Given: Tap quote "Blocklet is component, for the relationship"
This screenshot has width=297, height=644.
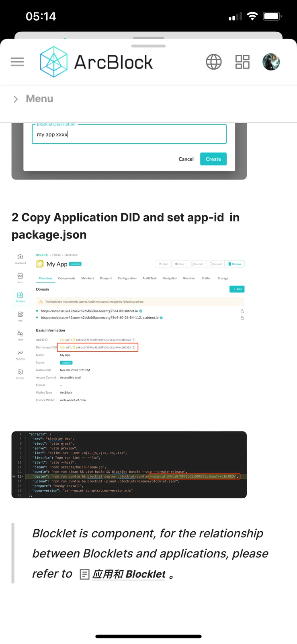Looking at the screenshot, I should pos(147,533).
